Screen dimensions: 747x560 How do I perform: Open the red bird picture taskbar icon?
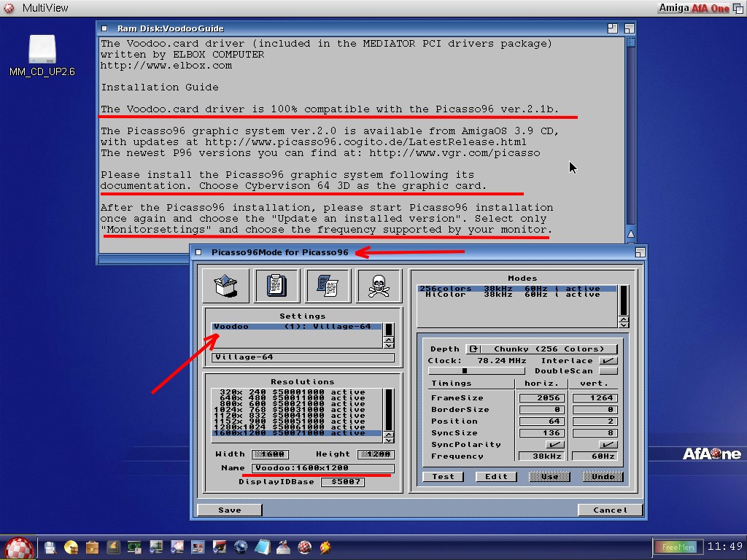219,548
